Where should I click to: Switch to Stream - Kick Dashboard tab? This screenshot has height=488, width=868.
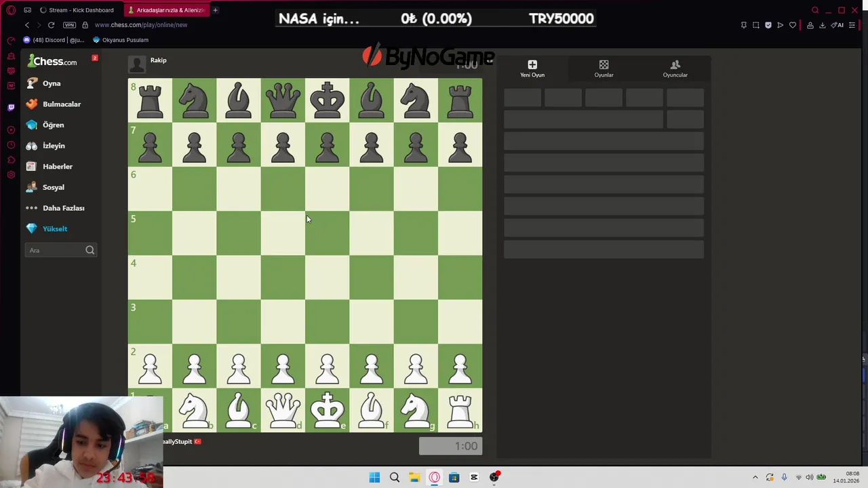[x=77, y=10]
